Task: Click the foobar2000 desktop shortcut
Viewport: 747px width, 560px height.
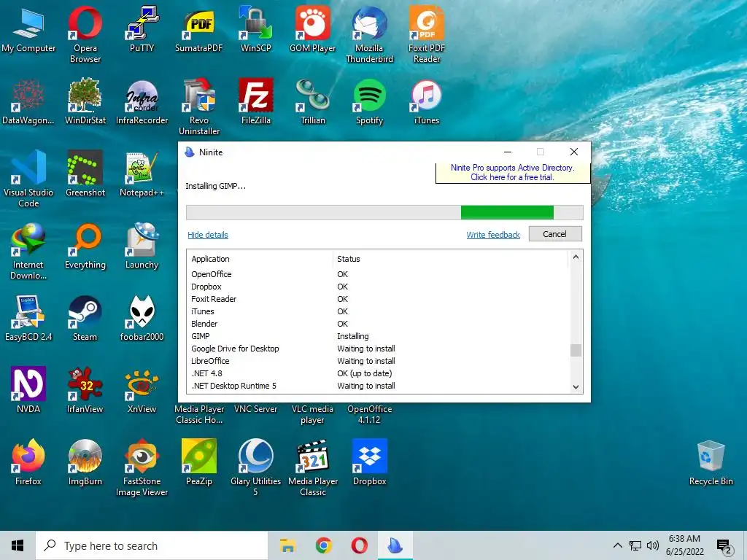Action: [x=142, y=319]
